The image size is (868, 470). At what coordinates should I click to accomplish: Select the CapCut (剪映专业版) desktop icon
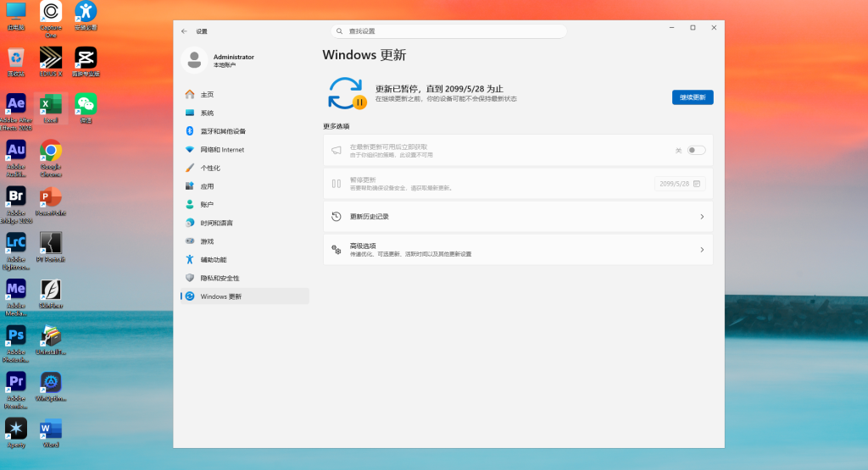(x=86, y=62)
